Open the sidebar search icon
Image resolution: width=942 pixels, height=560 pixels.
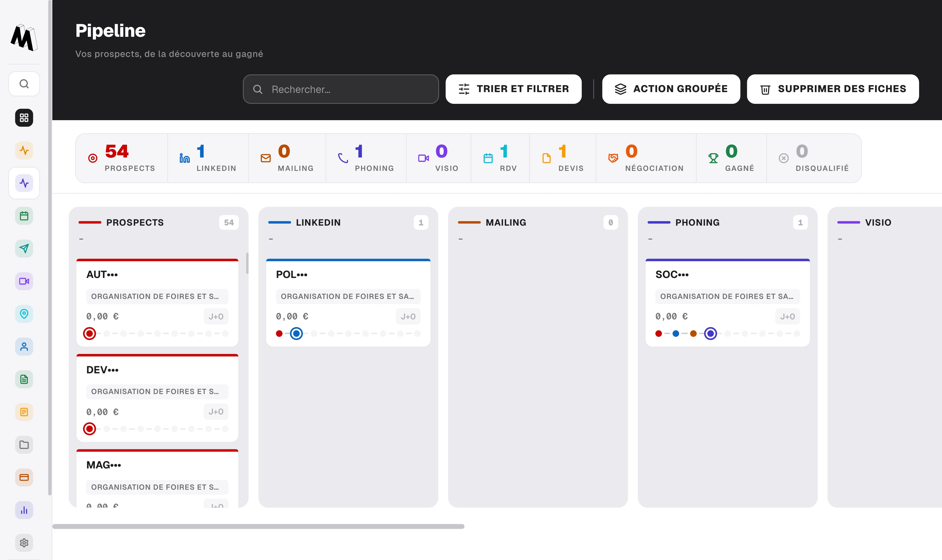[x=24, y=84]
